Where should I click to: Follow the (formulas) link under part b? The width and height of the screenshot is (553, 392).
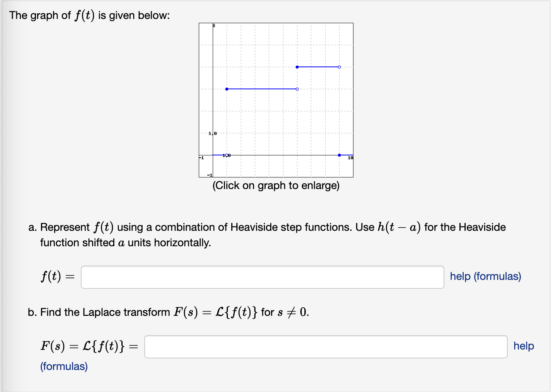[x=64, y=366]
